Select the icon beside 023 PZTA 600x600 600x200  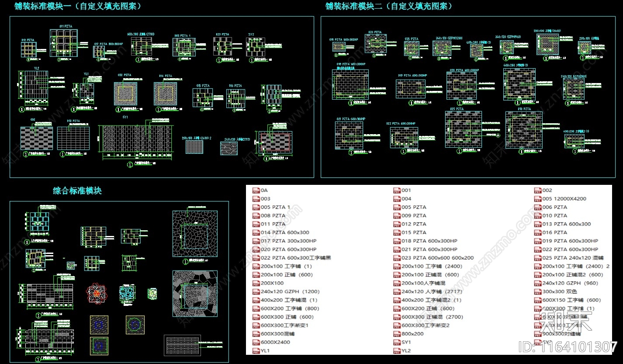tap(397, 258)
